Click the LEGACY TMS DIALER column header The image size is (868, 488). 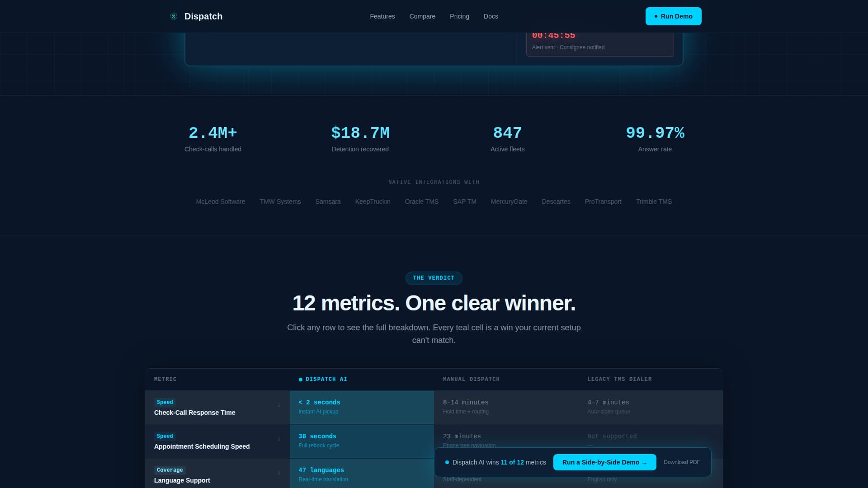click(x=619, y=379)
